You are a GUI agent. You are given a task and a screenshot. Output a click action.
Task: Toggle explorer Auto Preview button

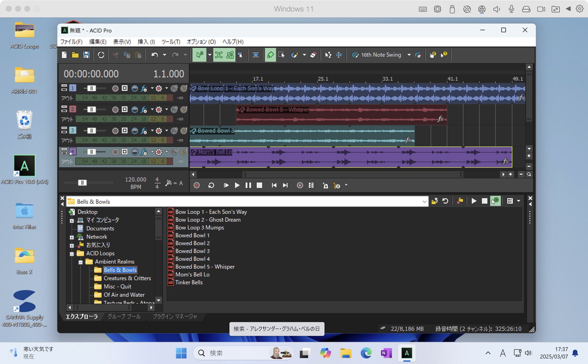pos(496,201)
